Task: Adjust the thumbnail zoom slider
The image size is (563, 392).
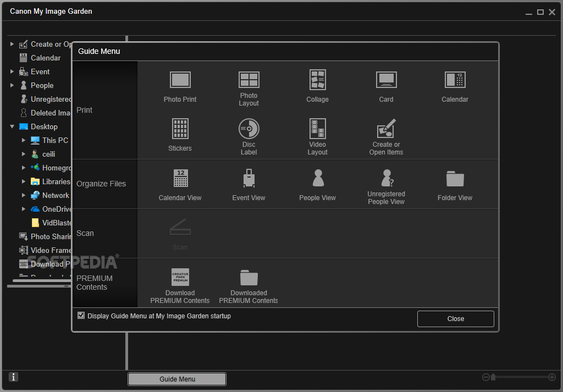Action: point(493,377)
